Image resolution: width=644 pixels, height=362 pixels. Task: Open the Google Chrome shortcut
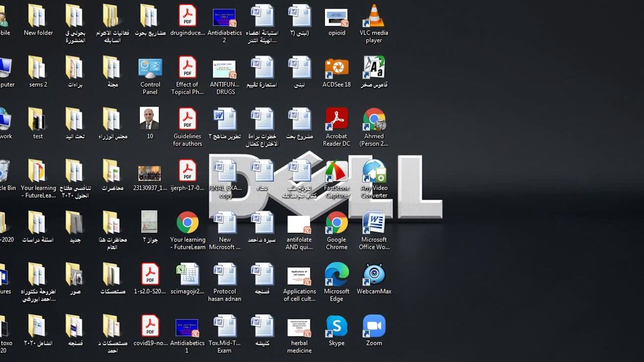(337, 231)
